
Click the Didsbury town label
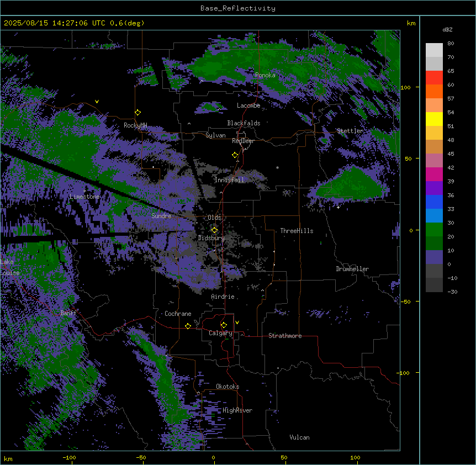coord(211,238)
